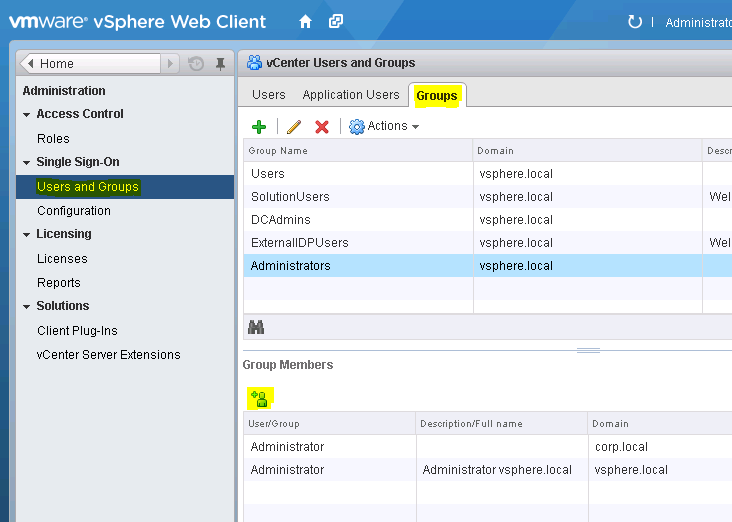
Task: Collapse the Licensing section
Action: click(x=27, y=234)
